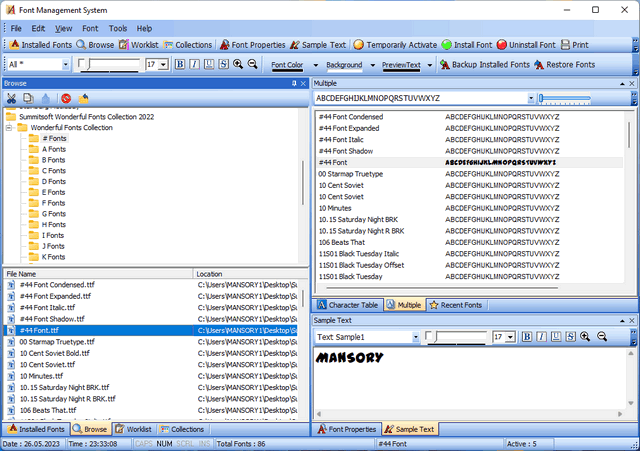Open Font Properties from the top toolbar
The width and height of the screenshot is (640, 451).
252,45
